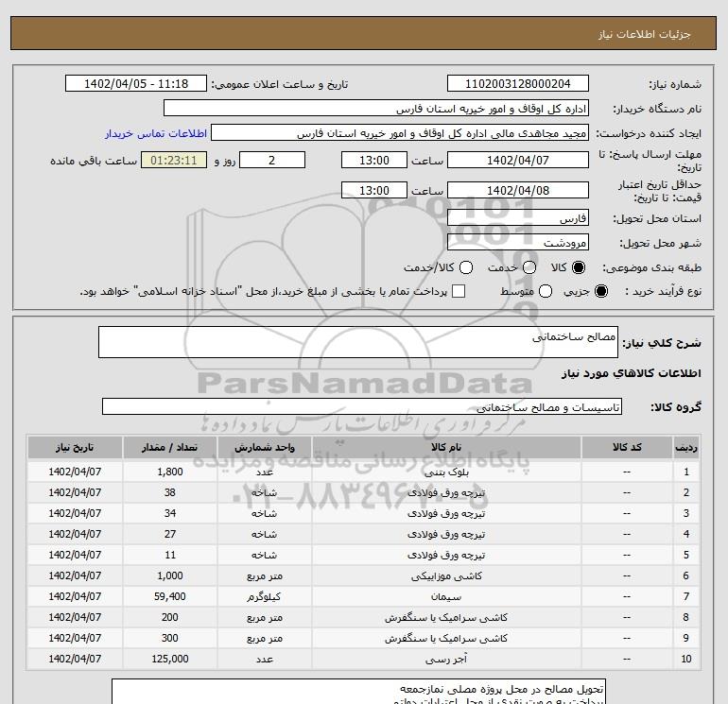Click the کد کالا column header
The width and height of the screenshot is (728, 704).
(627, 447)
